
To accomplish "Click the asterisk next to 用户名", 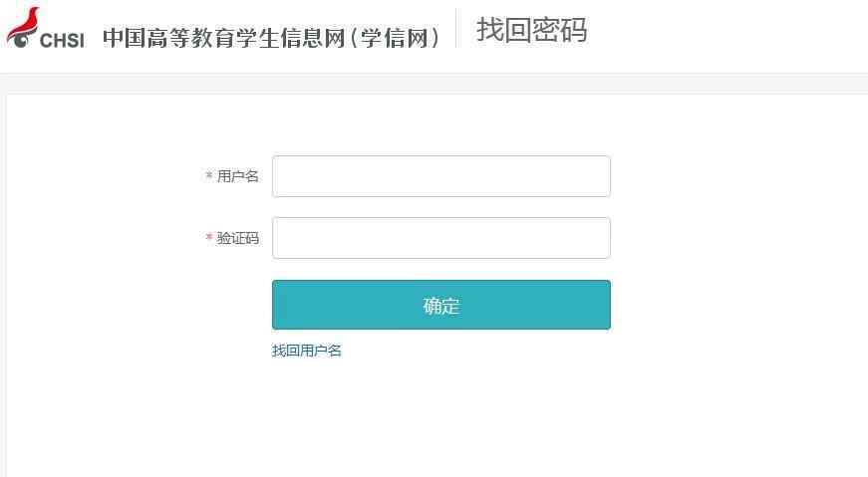I will (x=208, y=175).
